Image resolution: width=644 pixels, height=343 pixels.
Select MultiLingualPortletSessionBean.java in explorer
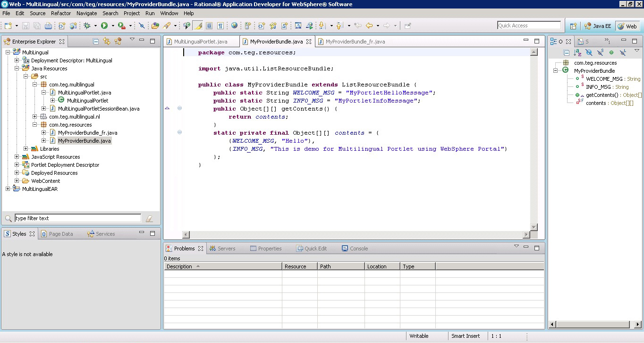[99, 109]
